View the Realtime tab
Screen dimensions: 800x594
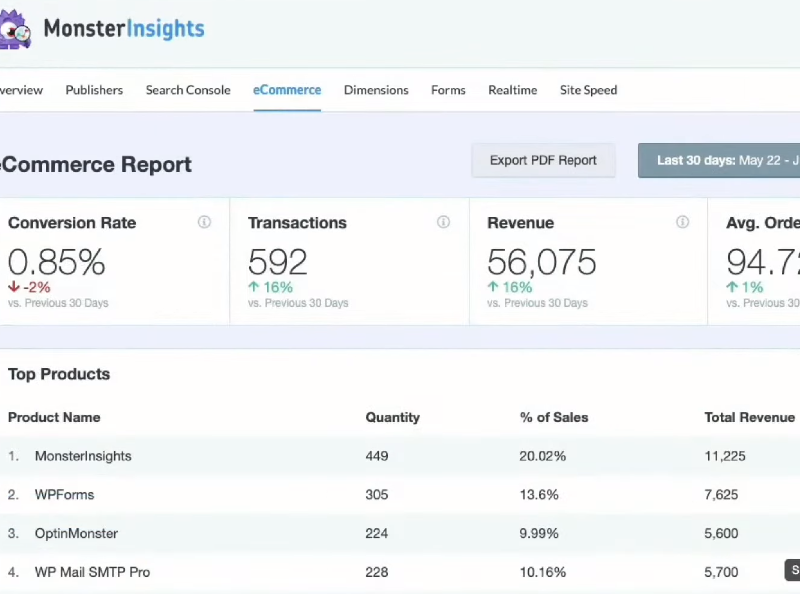512,90
